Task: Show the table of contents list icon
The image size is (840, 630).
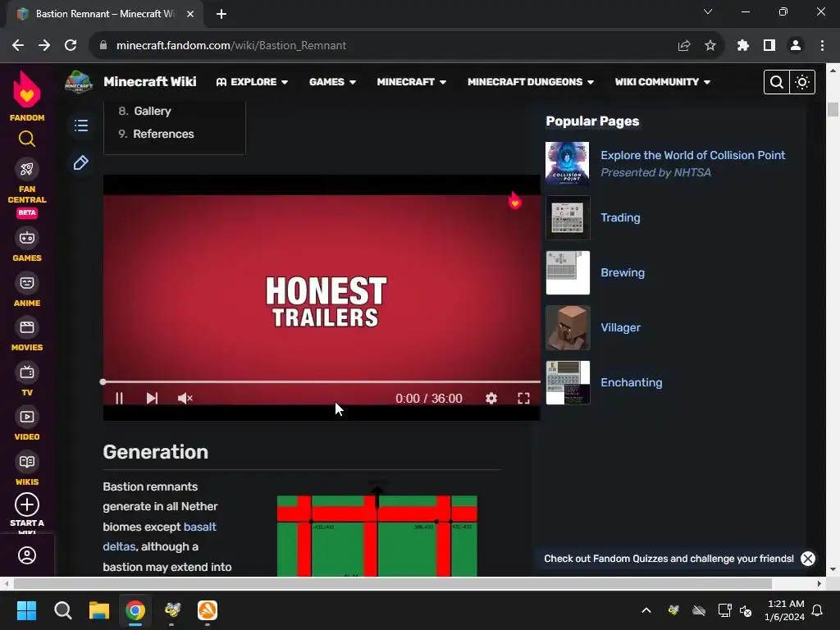Action: (81, 126)
